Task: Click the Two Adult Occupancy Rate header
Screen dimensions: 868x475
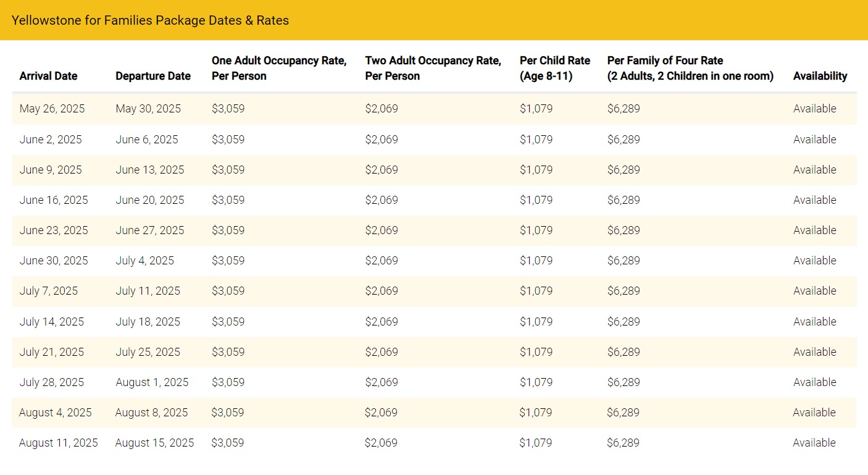Action: click(x=433, y=68)
